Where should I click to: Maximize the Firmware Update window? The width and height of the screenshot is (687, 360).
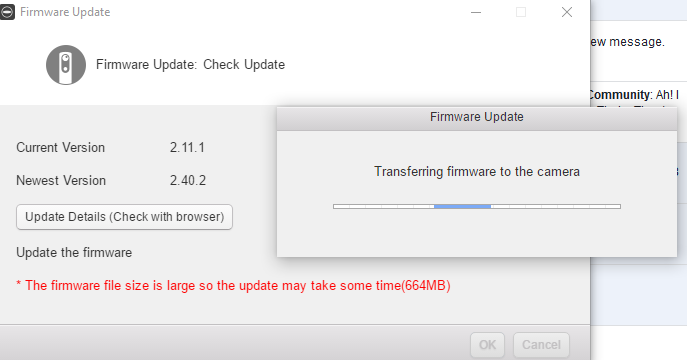[521, 12]
